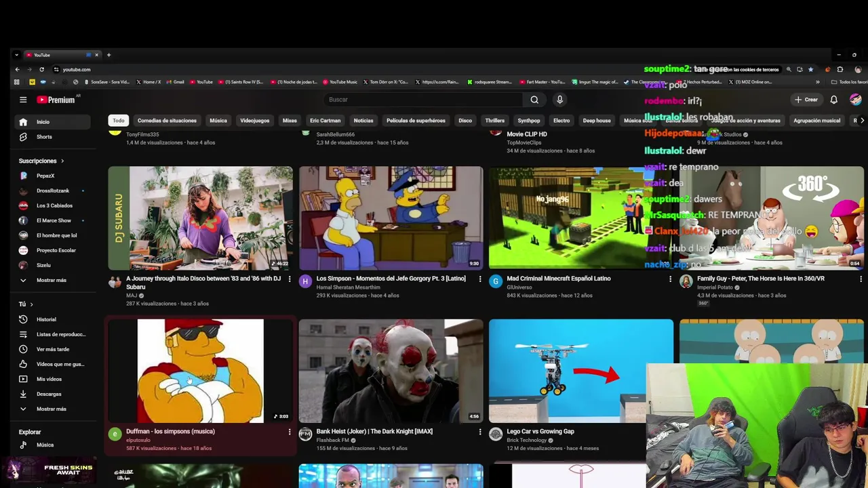Click the search magnifier button
This screenshot has height=488, width=868.
coord(534,100)
